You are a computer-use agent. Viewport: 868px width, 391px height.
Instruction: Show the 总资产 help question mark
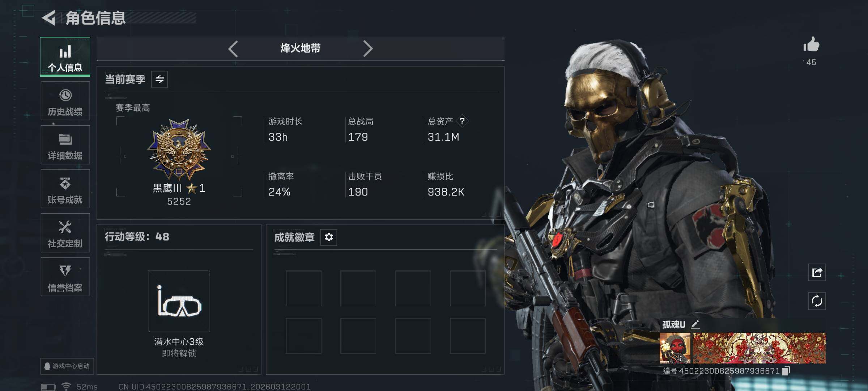point(462,121)
